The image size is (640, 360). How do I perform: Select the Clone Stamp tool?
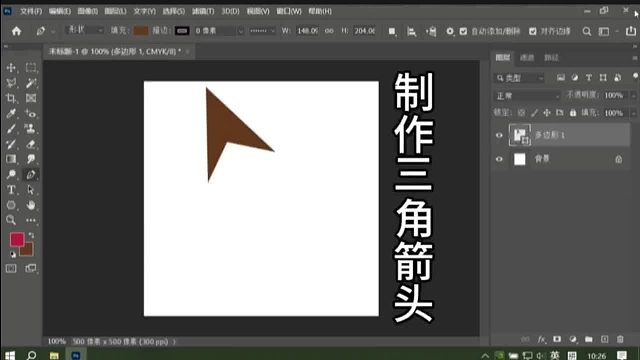pos(31,129)
